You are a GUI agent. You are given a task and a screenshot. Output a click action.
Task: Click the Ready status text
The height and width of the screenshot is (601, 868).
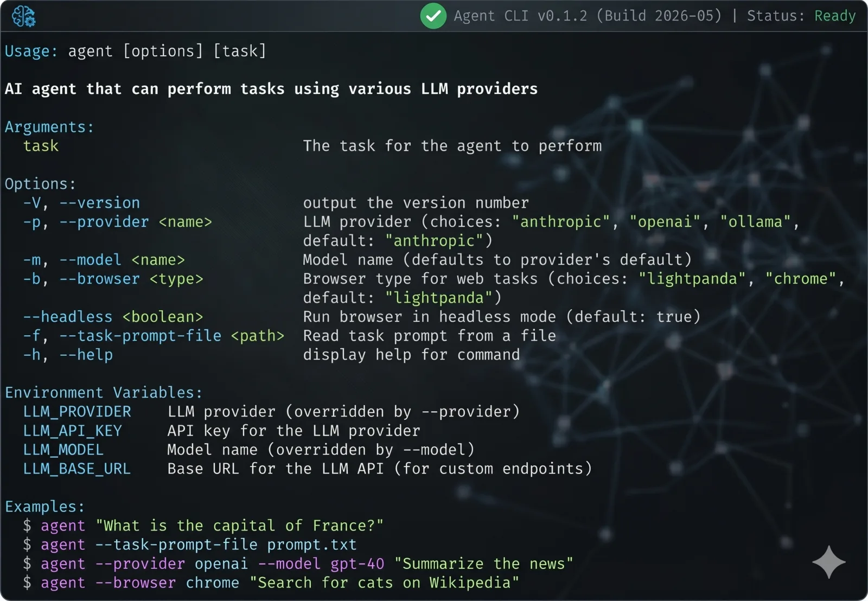(x=835, y=16)
